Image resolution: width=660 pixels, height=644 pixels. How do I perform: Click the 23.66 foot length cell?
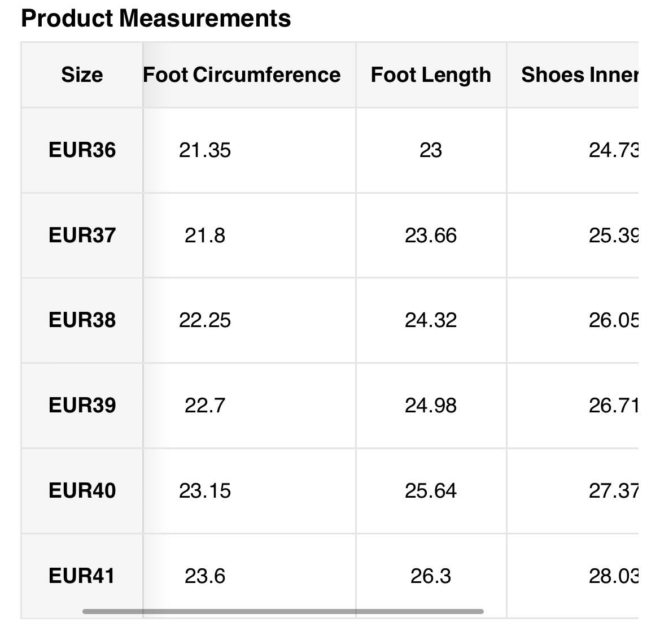click(x=430, y=235)
